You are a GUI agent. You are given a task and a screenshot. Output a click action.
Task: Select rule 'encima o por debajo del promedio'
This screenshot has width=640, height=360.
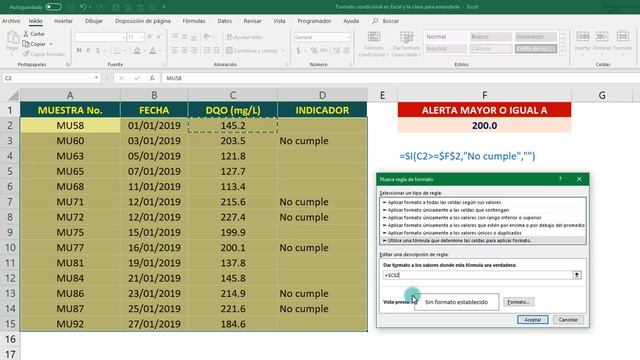click(482, 225)
